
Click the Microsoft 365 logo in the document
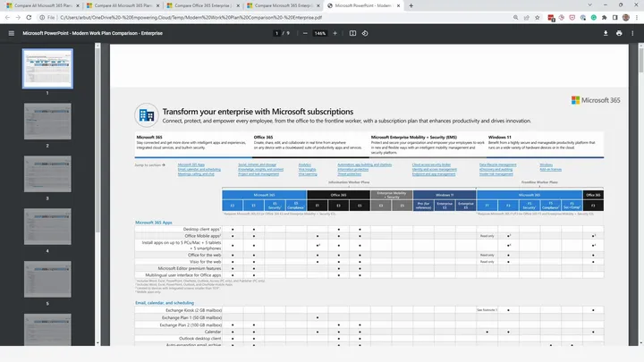coord(596,100)
